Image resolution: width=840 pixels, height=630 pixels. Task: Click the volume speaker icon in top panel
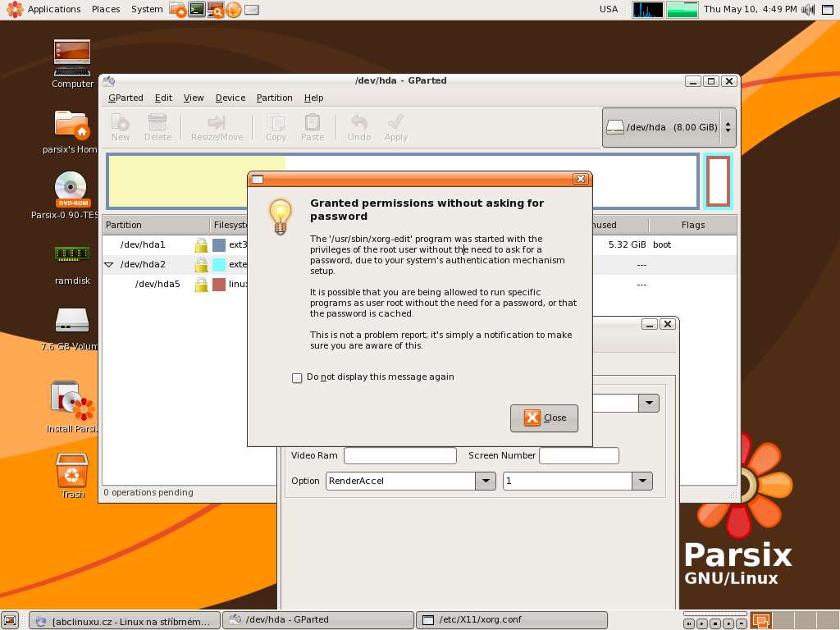(808, 9)
